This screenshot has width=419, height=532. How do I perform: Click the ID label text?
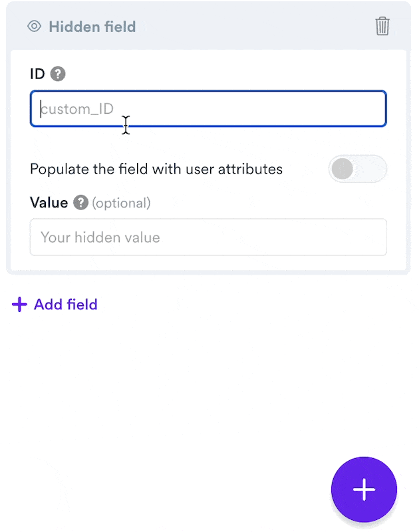(37, 74)
